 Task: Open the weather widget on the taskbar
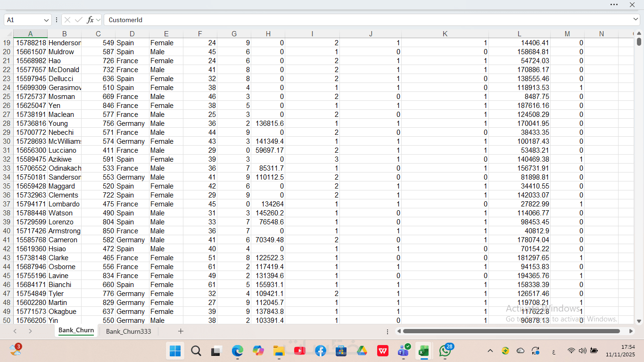point(16,350)
